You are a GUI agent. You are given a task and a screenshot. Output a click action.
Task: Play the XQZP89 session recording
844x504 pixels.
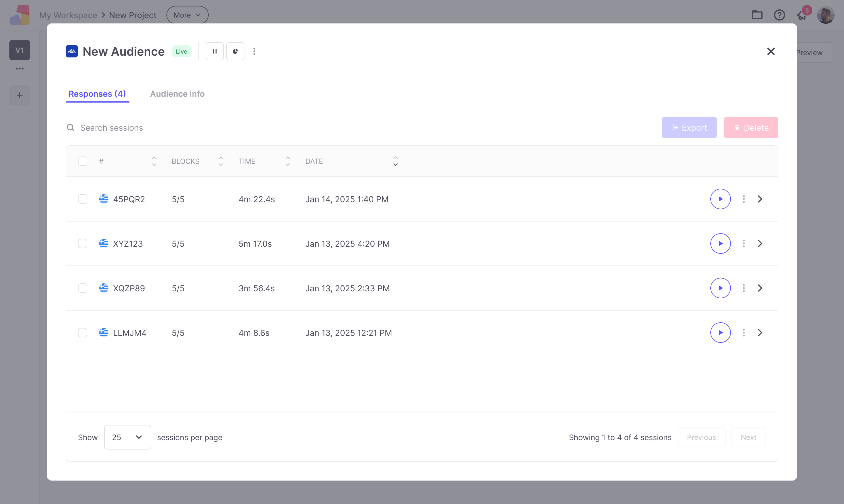[720, 288]
